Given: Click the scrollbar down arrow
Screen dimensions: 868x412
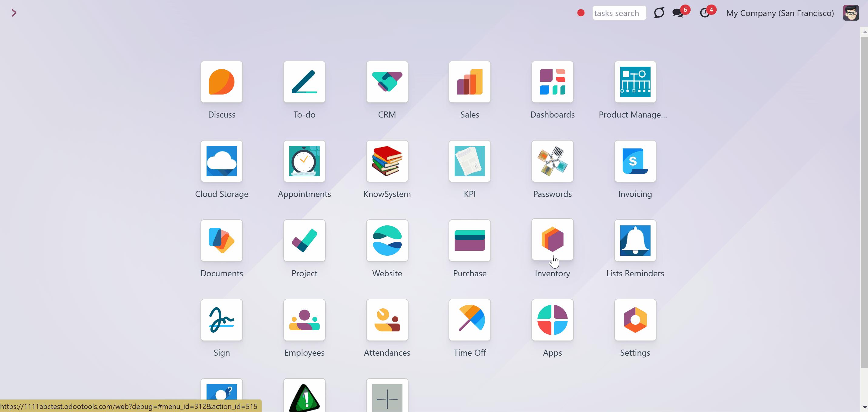Looking at the screenshot, I should tap(864, 407).
